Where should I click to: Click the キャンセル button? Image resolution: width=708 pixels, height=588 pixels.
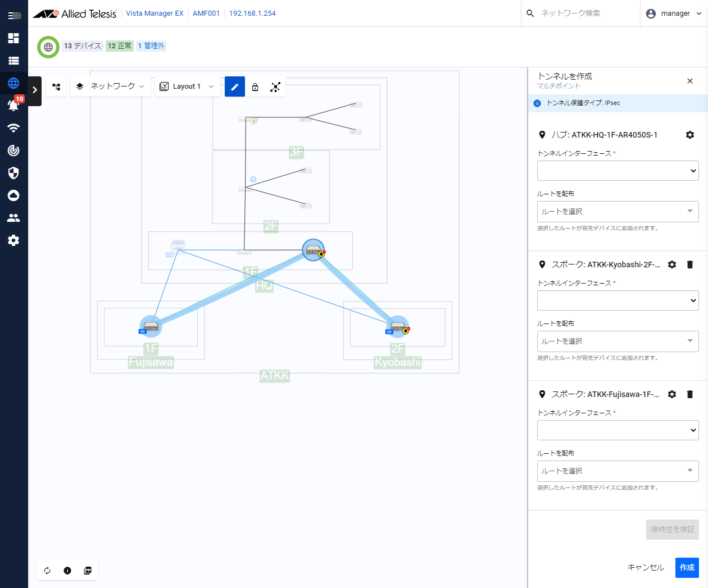[x=646, y=567]
